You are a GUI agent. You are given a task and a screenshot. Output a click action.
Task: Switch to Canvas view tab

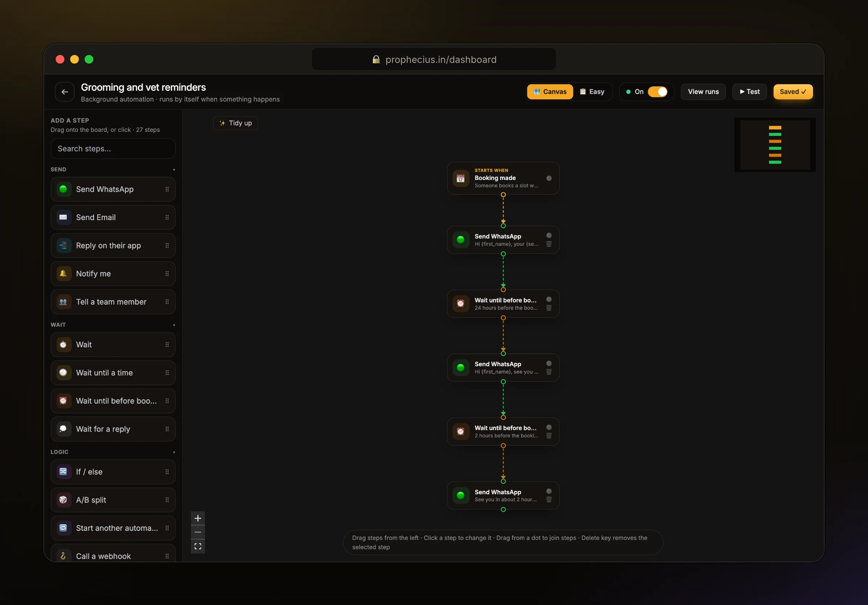pos(550,92)
